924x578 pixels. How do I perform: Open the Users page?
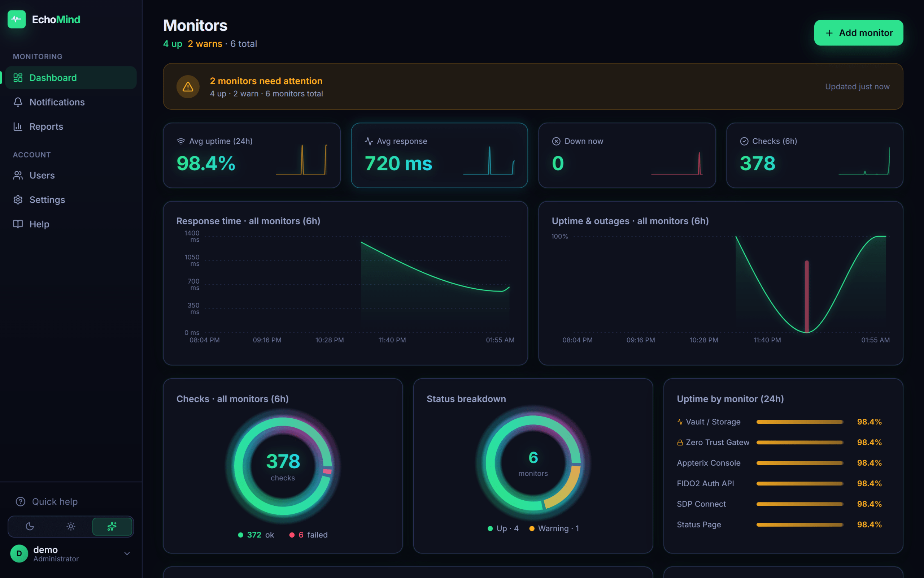[x=71, y=175]
